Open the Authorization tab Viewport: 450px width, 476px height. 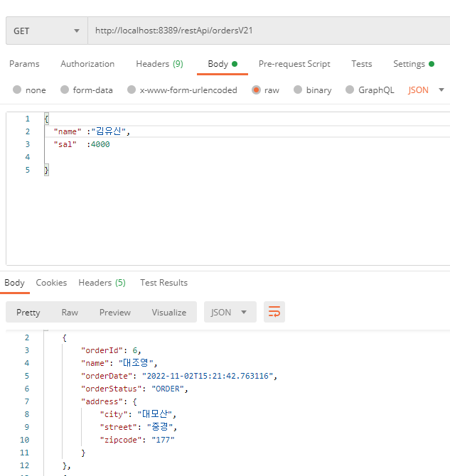click(x=87, y=64)
